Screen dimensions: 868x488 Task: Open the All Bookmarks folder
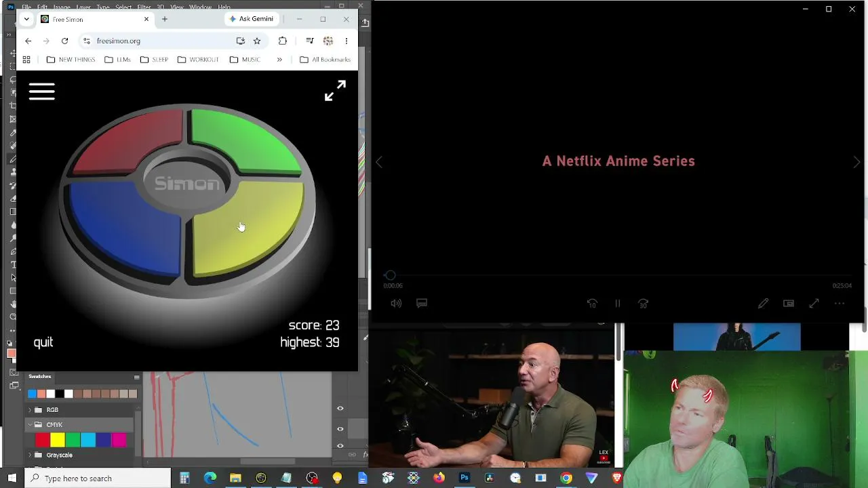[x=325, y=60]
